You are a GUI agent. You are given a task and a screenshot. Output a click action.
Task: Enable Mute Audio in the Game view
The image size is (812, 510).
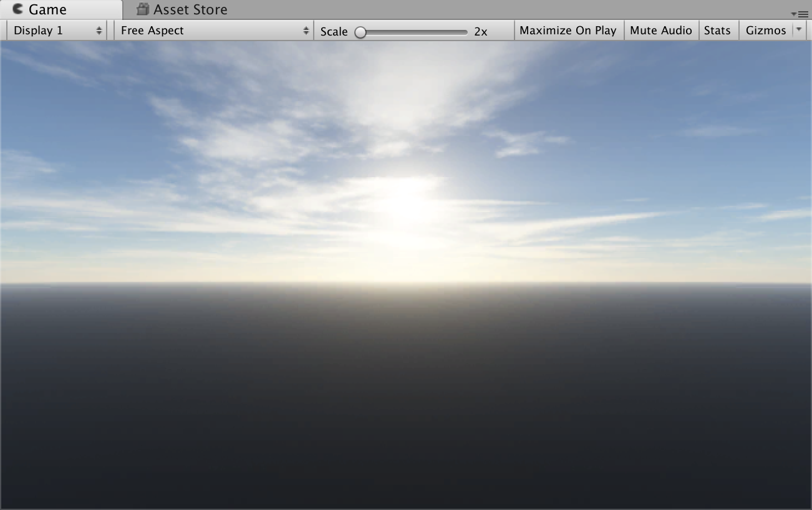click(x=660, y=31)
